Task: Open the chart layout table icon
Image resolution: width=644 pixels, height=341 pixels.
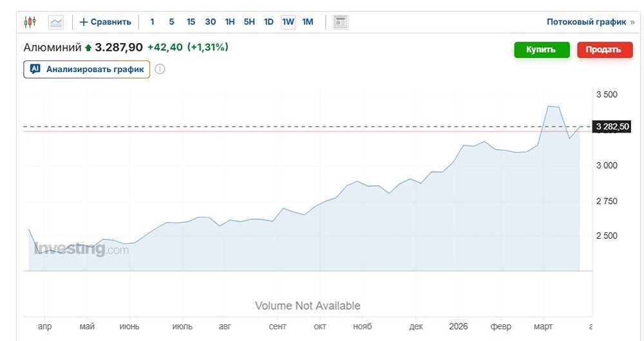Action: (340, 22)
